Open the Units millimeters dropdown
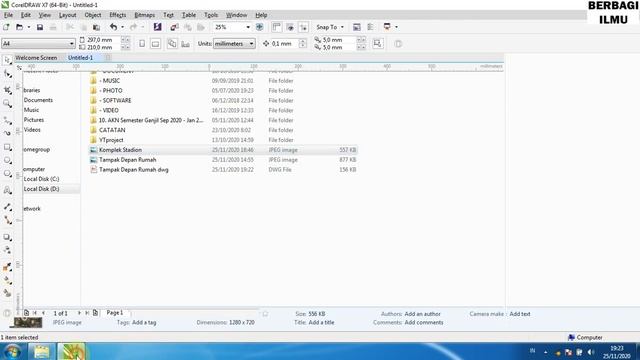Screen dimensions: 640x360 251,43
